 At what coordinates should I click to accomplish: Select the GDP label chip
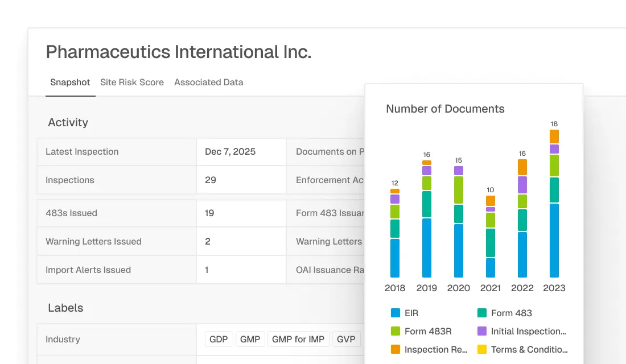pos(219,339)
